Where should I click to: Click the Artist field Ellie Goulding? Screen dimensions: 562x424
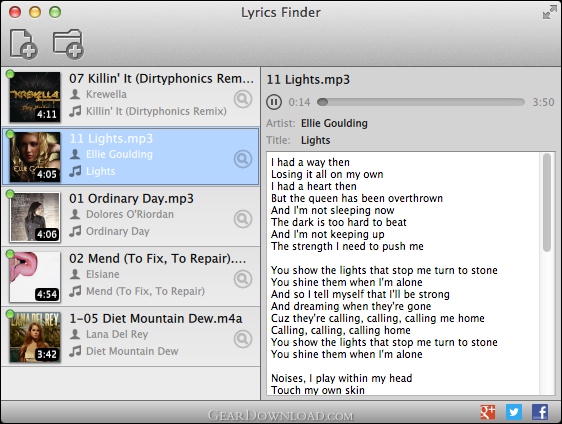click(x=334, y=123)
